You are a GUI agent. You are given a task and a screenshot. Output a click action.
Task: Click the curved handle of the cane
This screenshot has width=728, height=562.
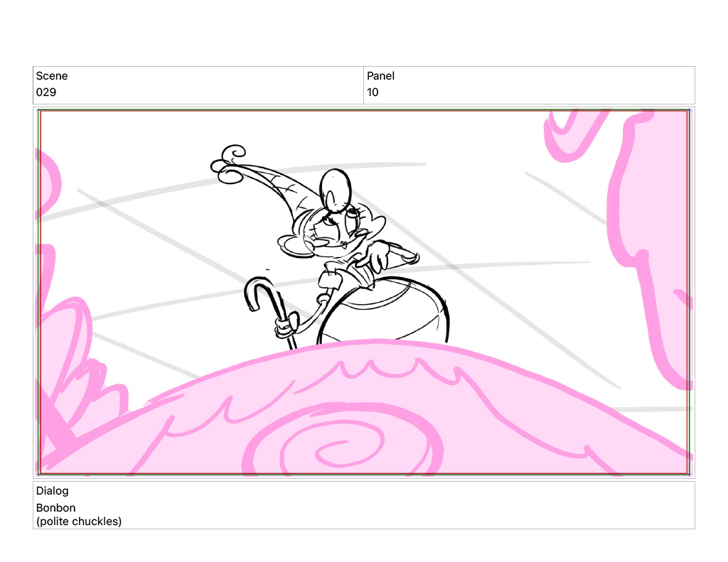tap(257, 291)
